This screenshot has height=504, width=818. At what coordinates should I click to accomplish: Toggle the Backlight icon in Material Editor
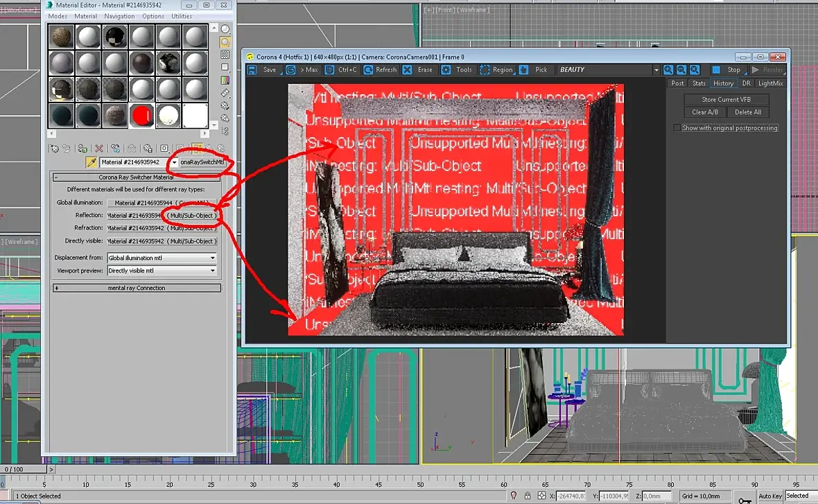pos(225,42)
